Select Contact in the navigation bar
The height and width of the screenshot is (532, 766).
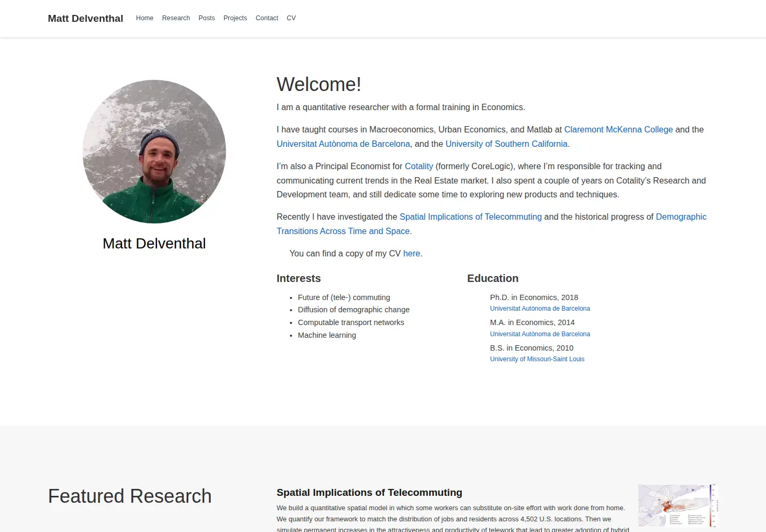coord(267,18)
